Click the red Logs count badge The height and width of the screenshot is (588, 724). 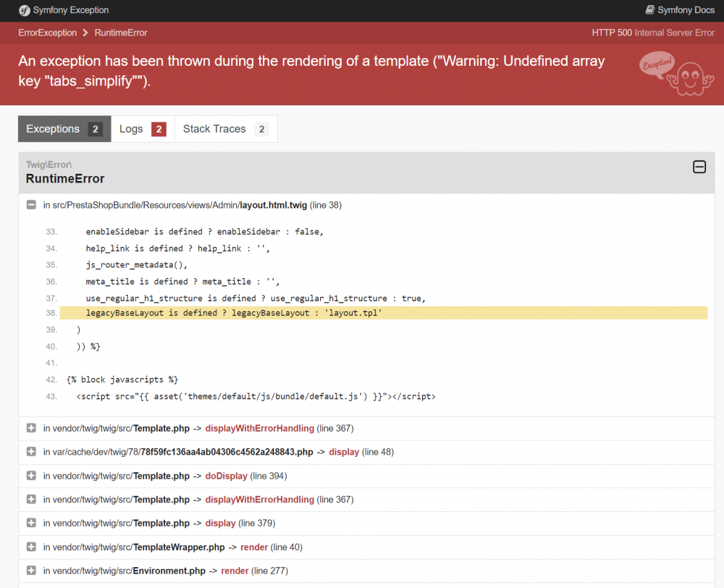click(x=159, y=130)
